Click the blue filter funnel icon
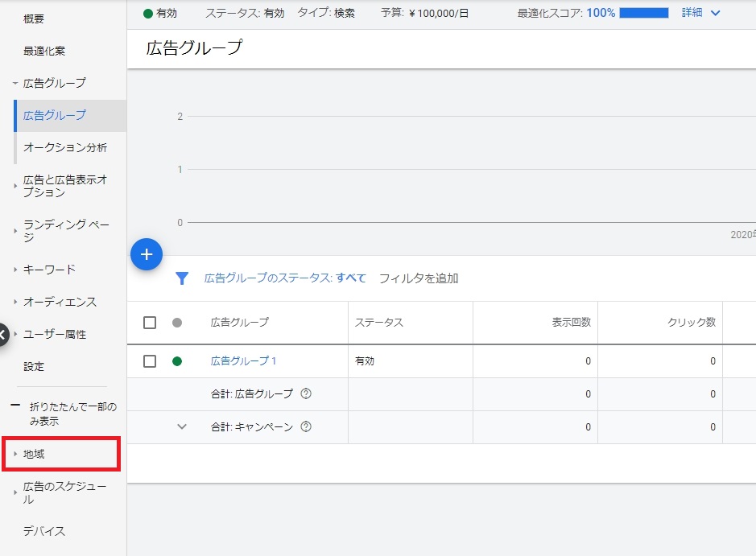Screen dimensions: 756x556 coord(182,278)
